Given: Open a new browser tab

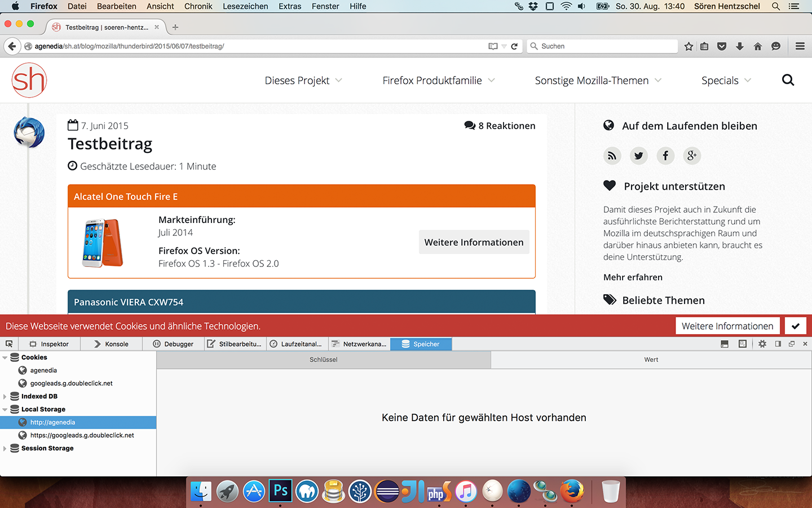Looking at the screenshot, I should [175, 27].
